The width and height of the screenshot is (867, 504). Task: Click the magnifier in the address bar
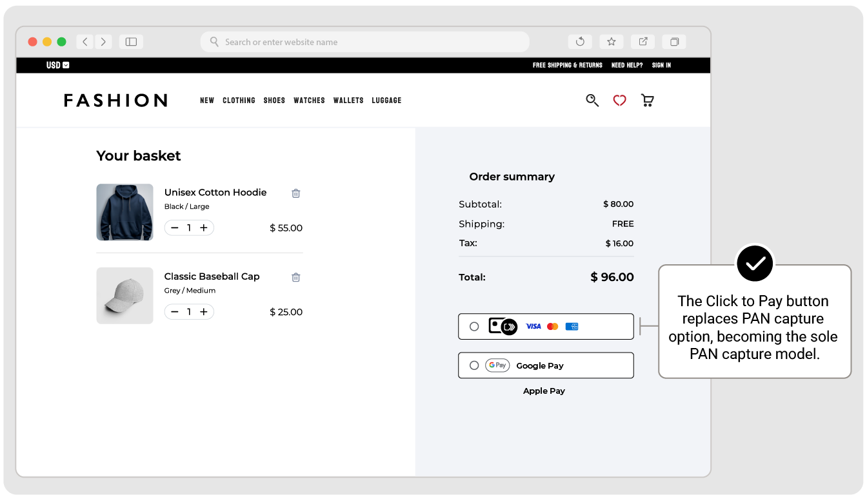(x=214, y=42)
